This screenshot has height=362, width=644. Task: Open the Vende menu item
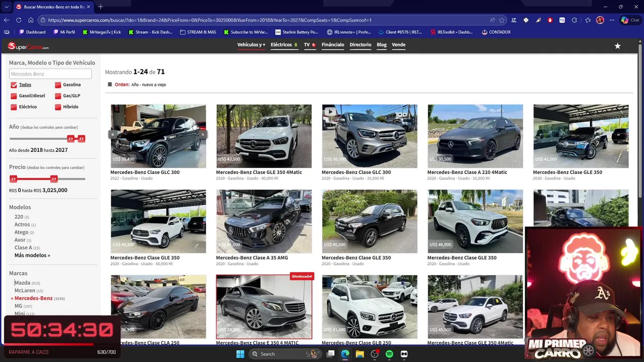click(398, 45)
